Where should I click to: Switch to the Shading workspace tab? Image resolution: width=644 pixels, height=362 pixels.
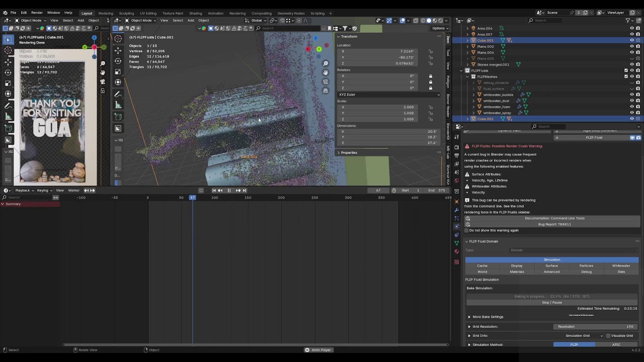(196, 13)
